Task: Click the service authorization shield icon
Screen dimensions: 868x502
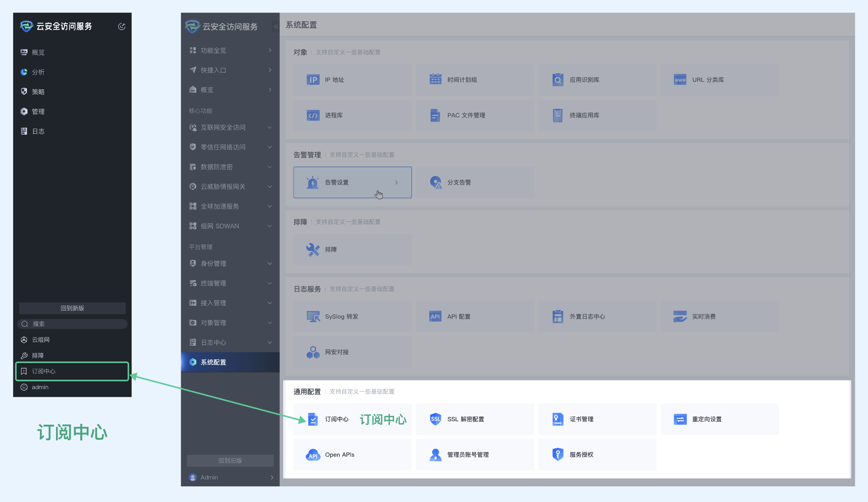Action: pos(558,454)
